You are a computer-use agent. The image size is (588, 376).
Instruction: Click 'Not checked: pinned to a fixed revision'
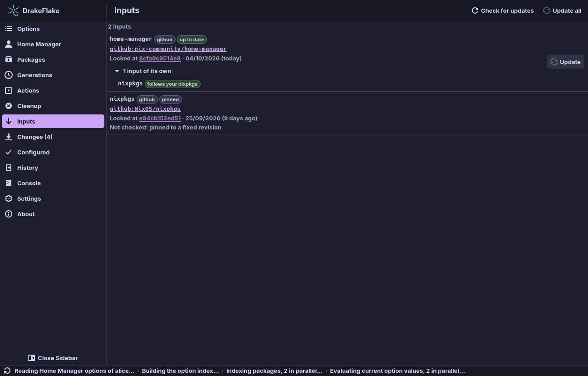coord(166,127)
